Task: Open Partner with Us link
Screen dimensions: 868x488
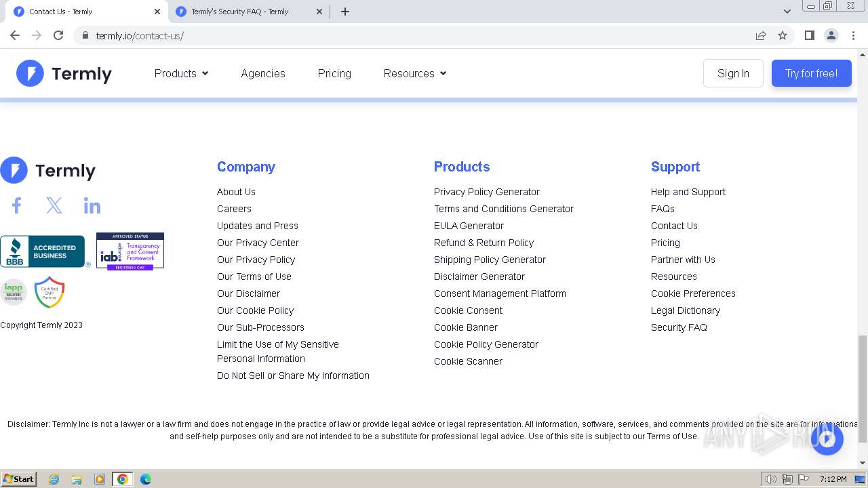Action: 683,260
